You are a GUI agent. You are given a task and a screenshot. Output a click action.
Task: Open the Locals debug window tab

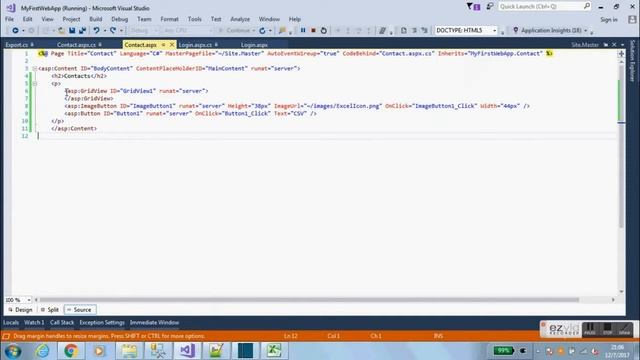tap(11, 322)
